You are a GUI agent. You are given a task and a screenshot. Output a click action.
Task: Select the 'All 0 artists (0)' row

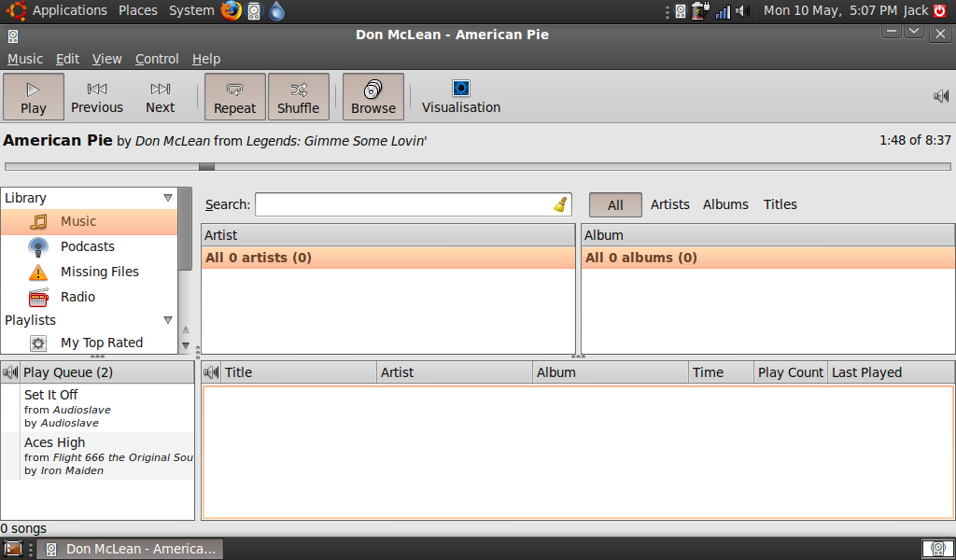point(388,258)
